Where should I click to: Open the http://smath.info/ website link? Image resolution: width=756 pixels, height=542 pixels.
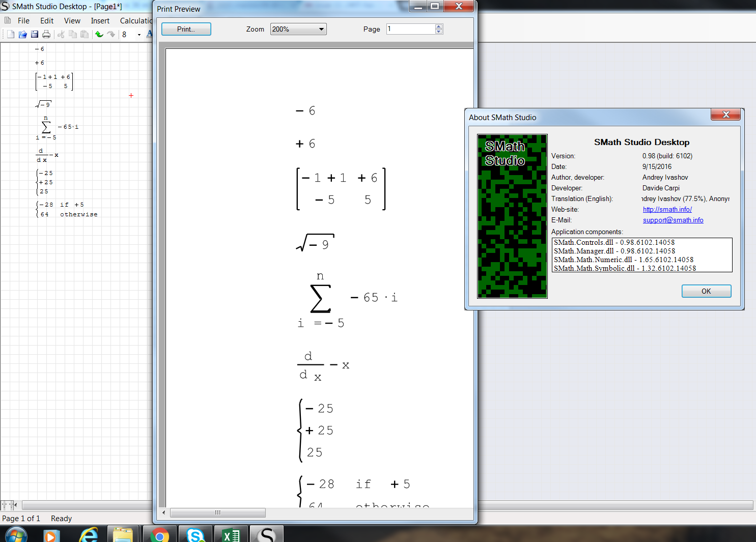(667, 209)
